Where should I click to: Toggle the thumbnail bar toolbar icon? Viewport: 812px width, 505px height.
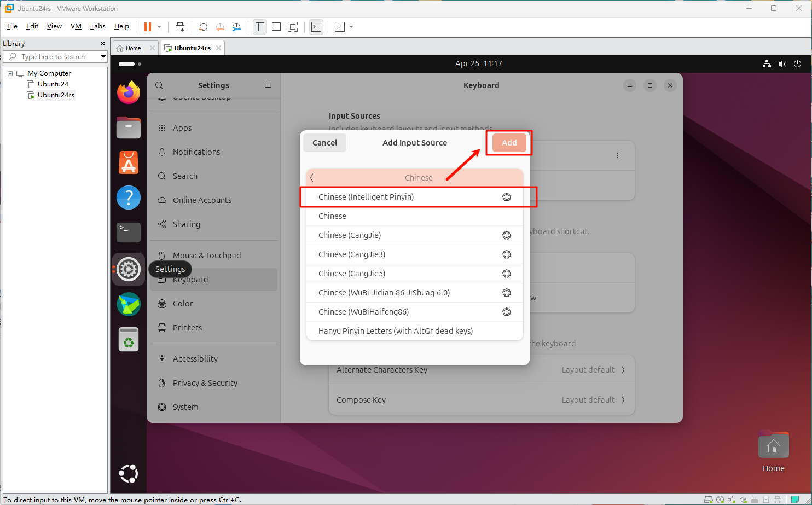point(276,27)
